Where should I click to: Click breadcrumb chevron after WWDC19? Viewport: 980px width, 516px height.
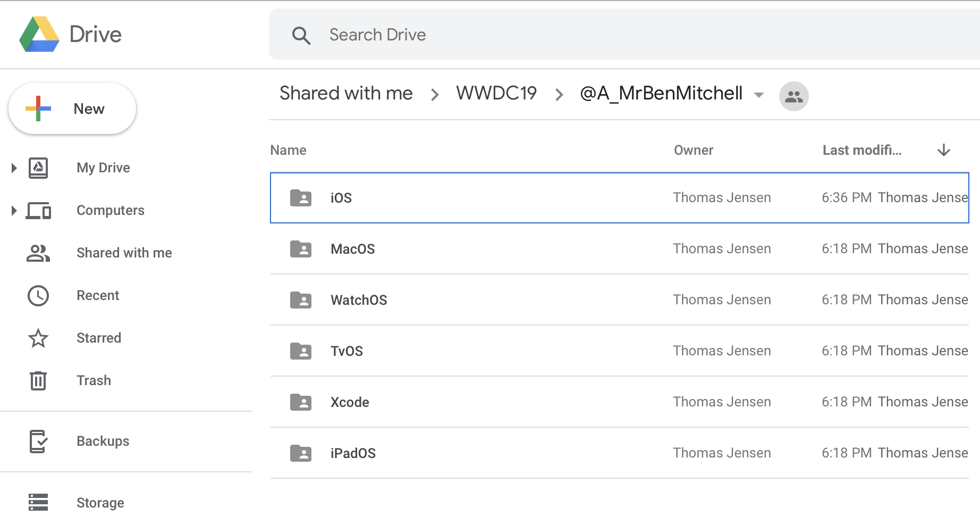559,95
